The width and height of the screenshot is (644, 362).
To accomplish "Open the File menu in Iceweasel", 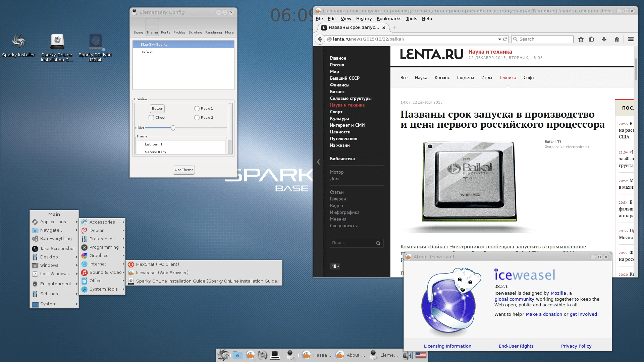I will pos(319,19).
